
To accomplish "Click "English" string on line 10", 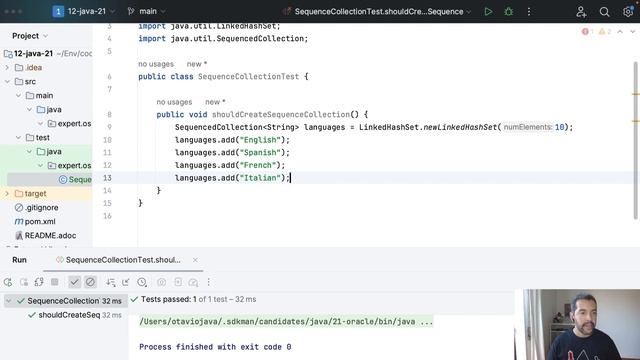I will (x=260, y=140).
